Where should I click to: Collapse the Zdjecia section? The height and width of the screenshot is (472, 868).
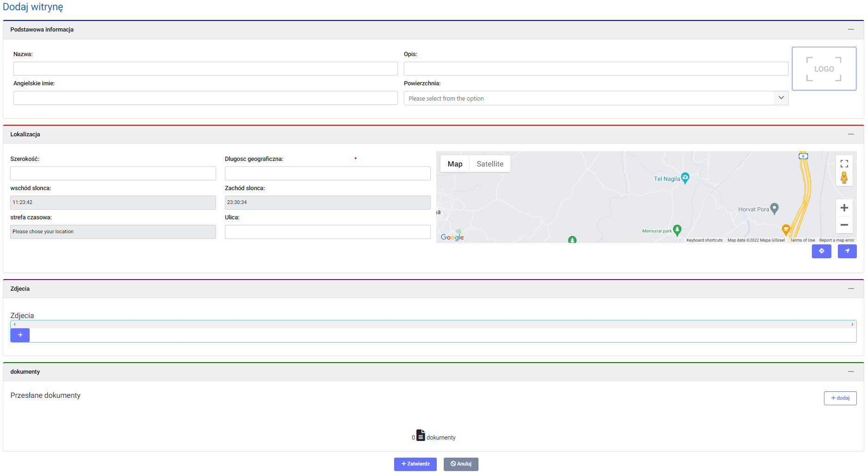tap(851, 288)
